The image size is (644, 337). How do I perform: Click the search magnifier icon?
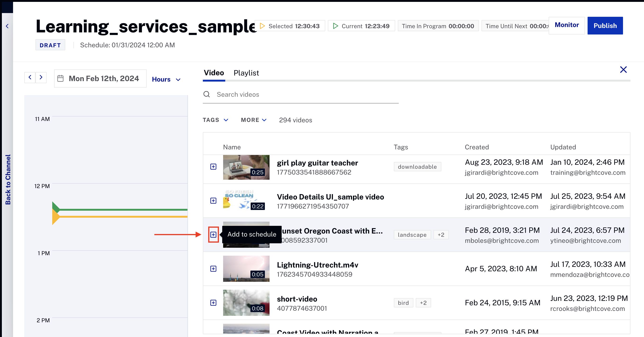207,94
